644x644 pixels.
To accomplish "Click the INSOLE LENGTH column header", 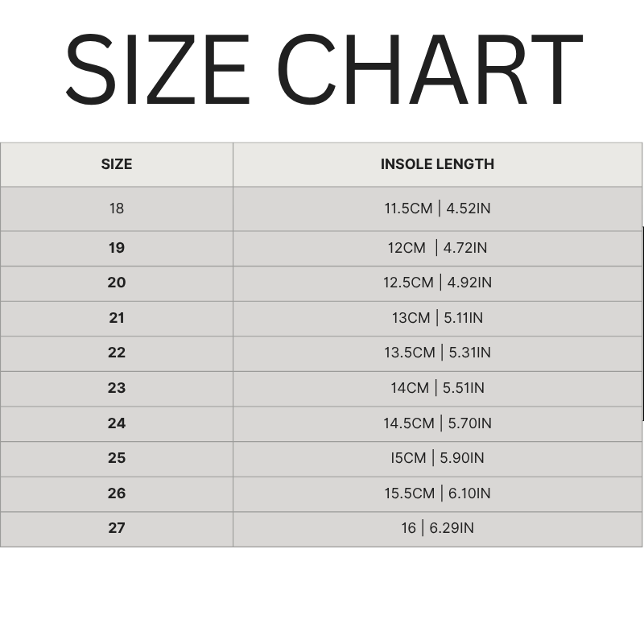I will (x=437, y=164).
